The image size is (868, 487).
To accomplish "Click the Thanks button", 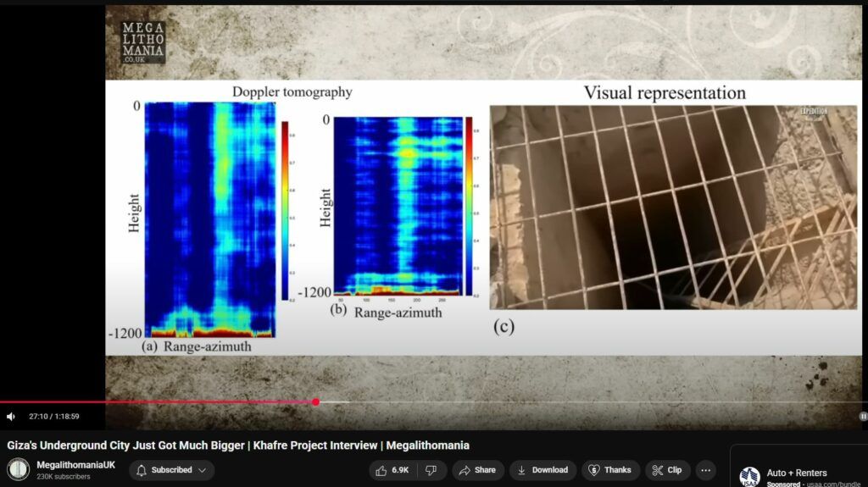I will coord(609,470).
